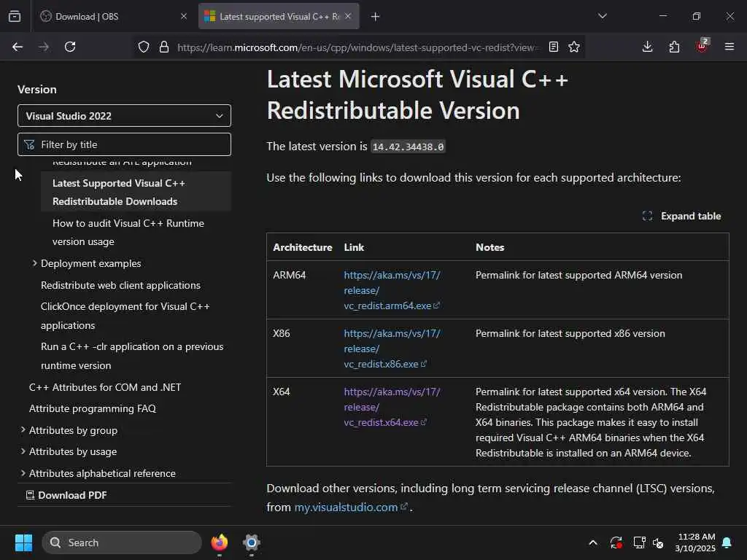Switch to the Download | OBS tab

115,16
